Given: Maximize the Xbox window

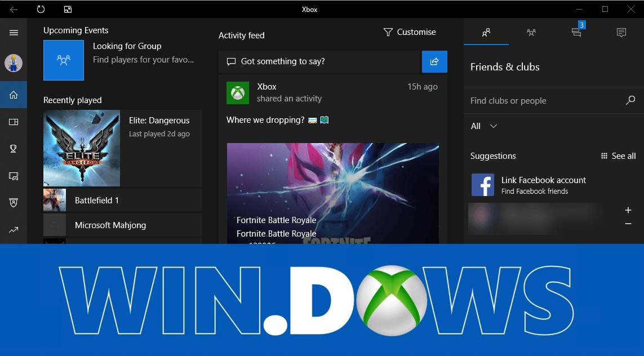Looking at the screenshot, I should pos(605,9).
